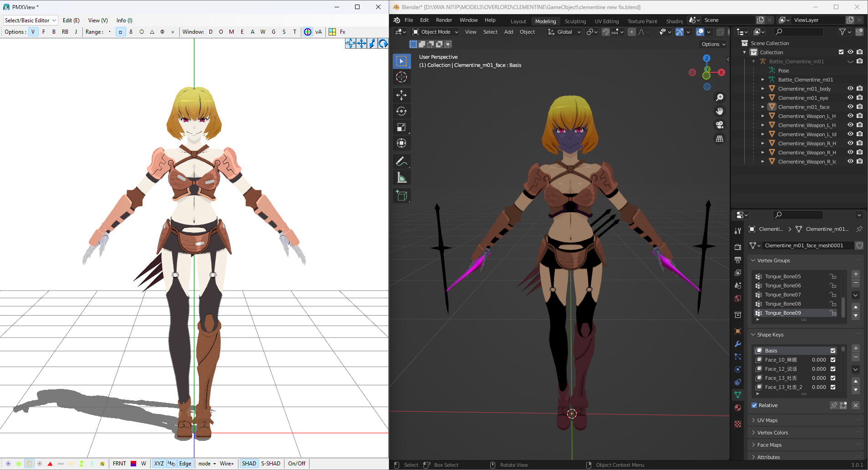The height and width of the screenshot is (470, 868).
Task: Click red-blue color square in PMXView bar
Action: [133, 464]
